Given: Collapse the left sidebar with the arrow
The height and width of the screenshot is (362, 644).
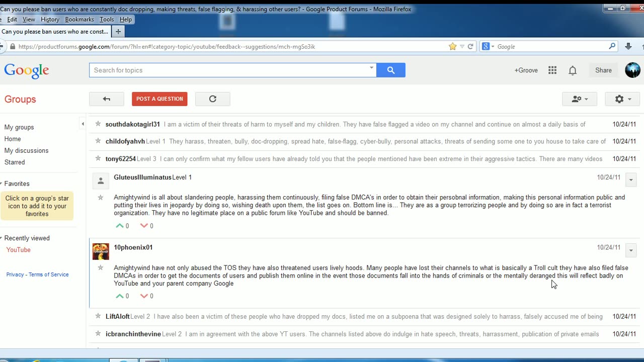Looking at the screenshot, I should [x=83, y=124].
